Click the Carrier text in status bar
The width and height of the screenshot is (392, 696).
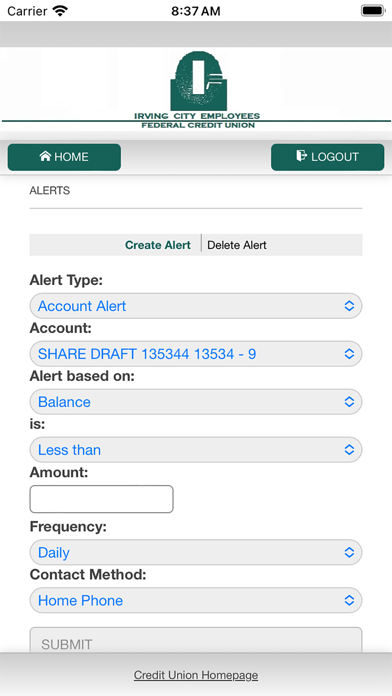click(x=27, y=11)
